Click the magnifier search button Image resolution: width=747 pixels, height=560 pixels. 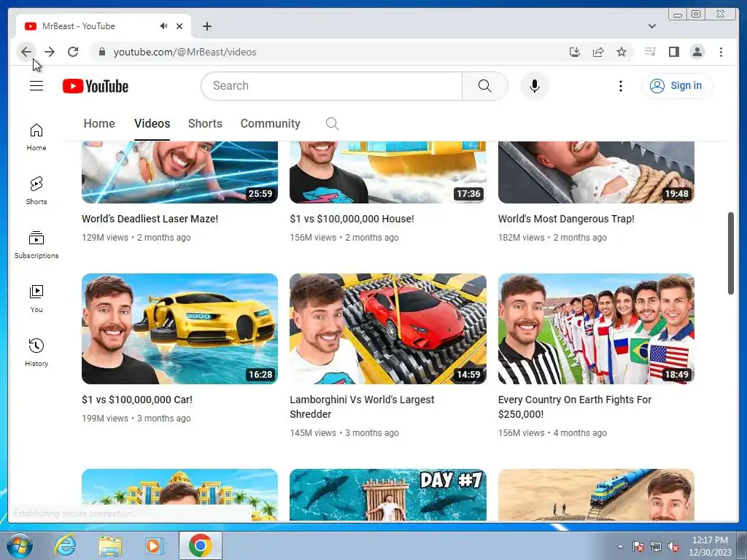(484, 86)
